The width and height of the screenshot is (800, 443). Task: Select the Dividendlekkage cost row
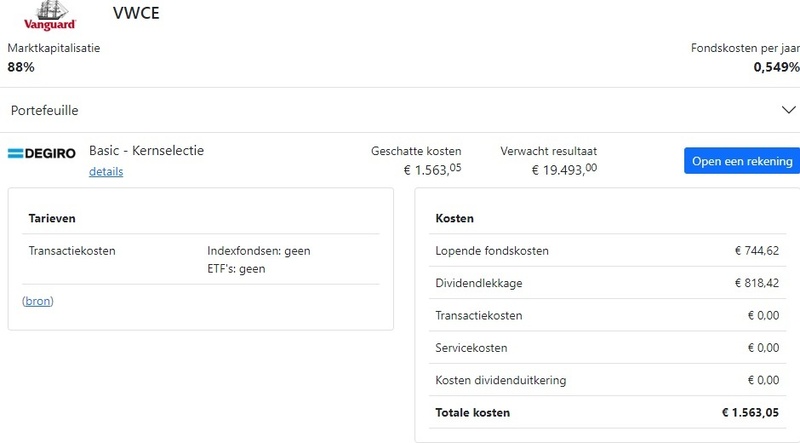click(607, 283)
